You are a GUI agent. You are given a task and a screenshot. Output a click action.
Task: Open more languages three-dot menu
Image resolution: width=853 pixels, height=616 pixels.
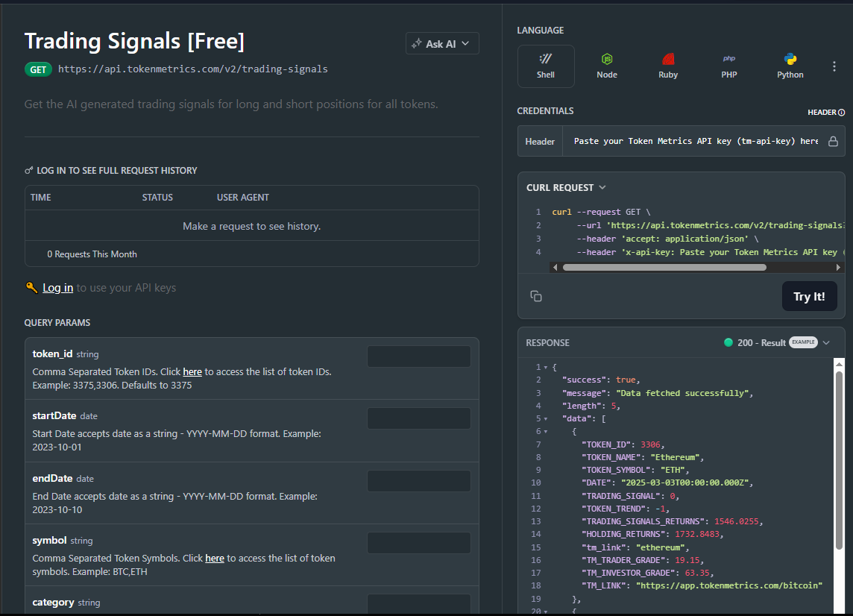(x=834, y=66)
